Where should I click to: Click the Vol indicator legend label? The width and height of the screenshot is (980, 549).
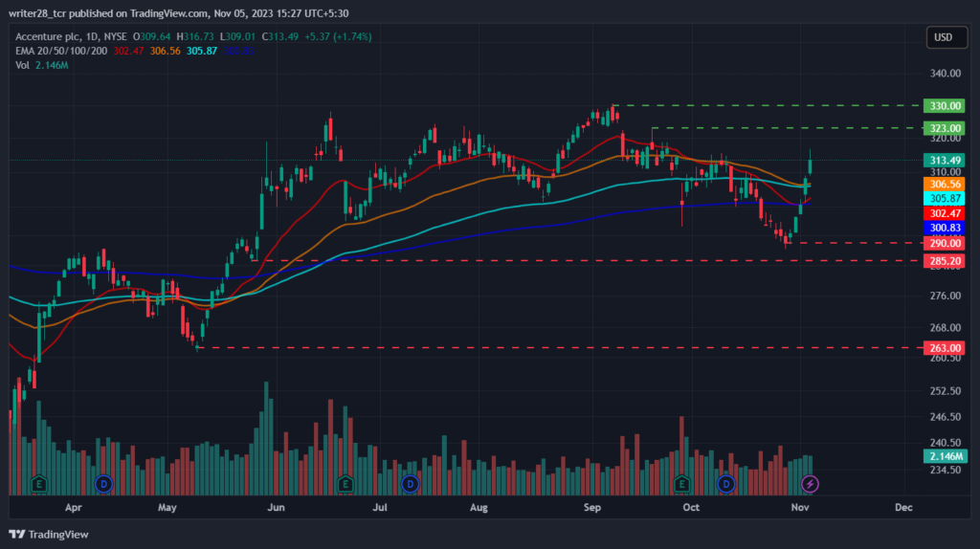23,65
